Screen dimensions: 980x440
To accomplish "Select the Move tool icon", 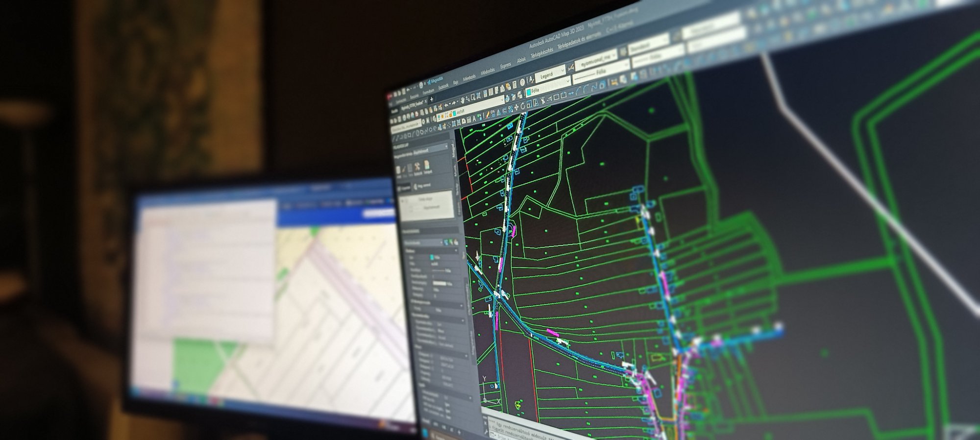I will (x=515, y=106).
